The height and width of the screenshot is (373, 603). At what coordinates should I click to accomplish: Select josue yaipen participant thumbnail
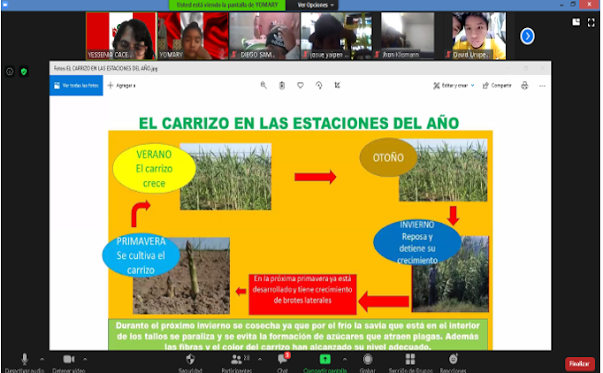click(x=336, y=36)
